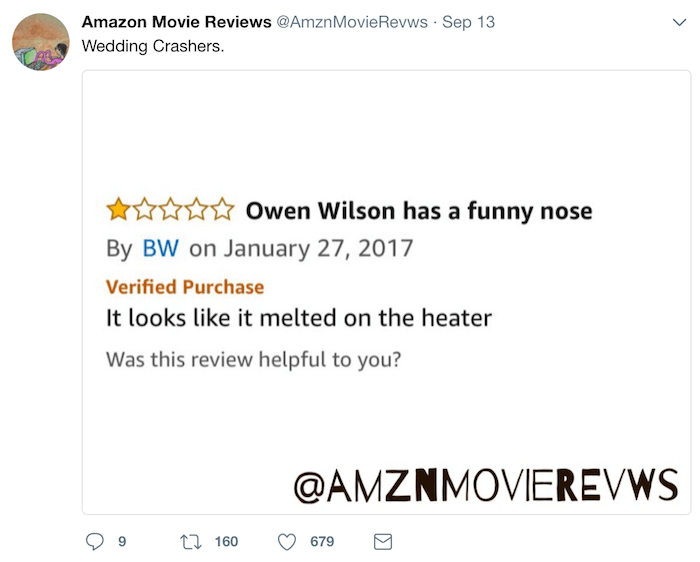Like the tweet with heart icon
Viewport: 700px width, 562px height.
(287, 542)
